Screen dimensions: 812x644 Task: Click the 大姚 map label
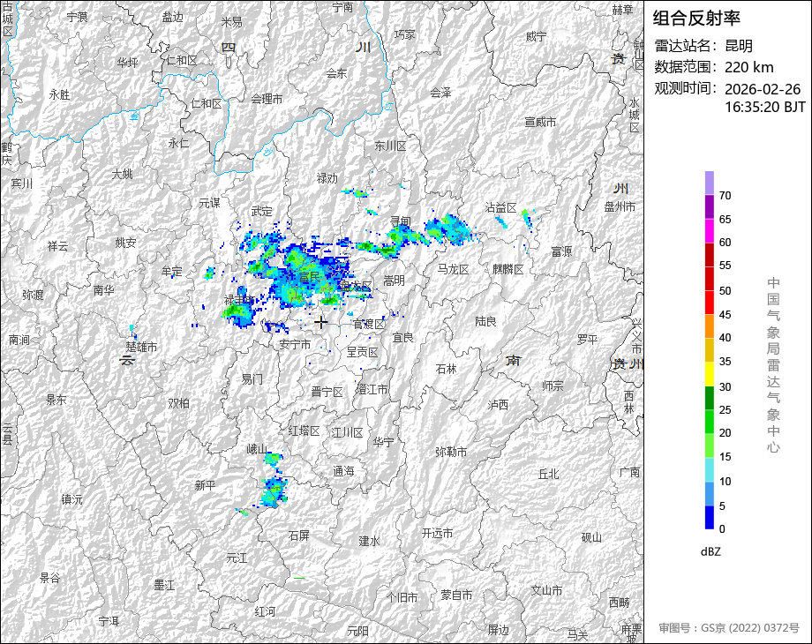(x=122, y=174)
